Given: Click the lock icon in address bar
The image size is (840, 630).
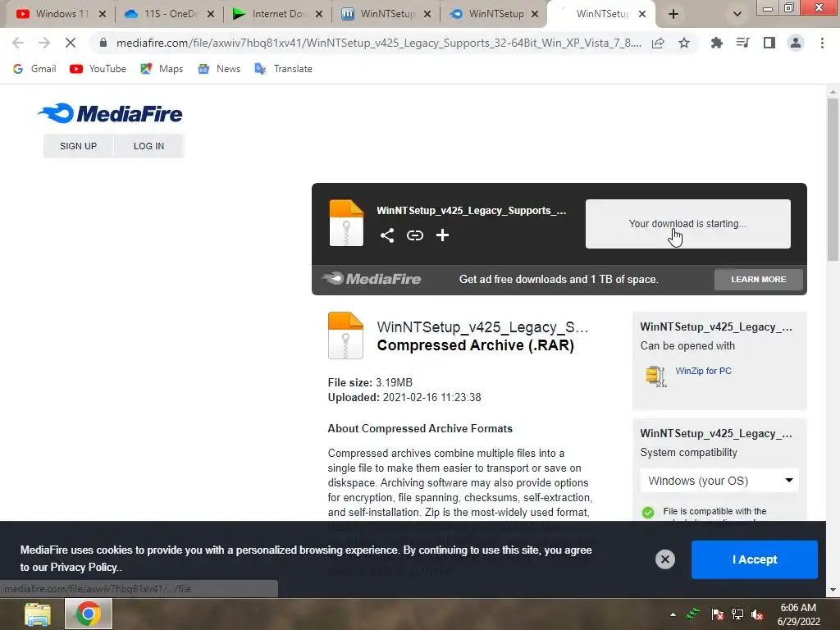Looking at the screenshot, I should (x=103, y=43).
